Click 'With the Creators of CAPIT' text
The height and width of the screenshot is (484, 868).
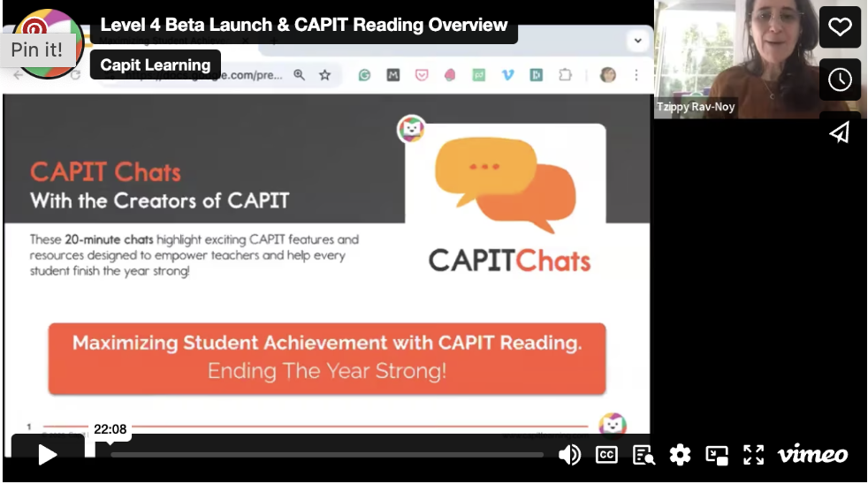point(159,200)
